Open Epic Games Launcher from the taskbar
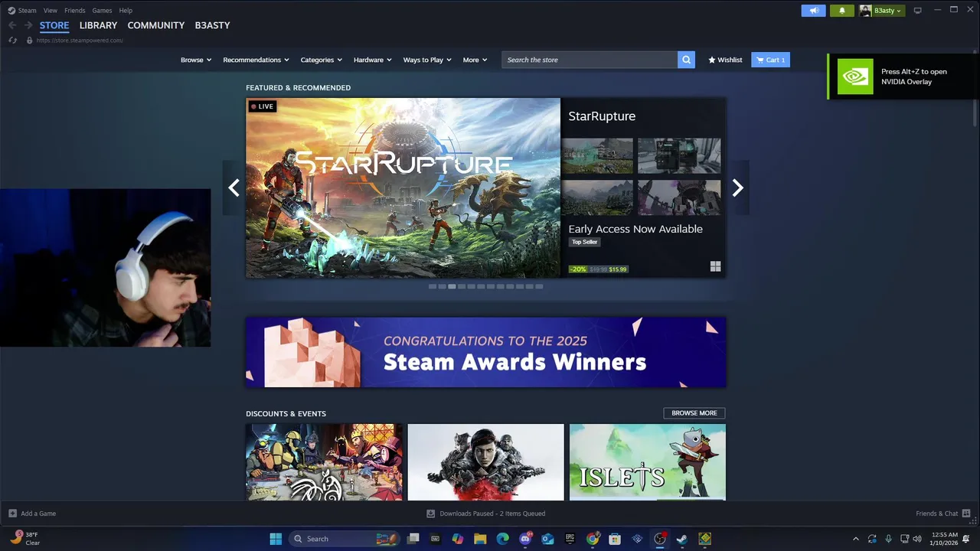The image size is (980, 551). coord(570,539)
